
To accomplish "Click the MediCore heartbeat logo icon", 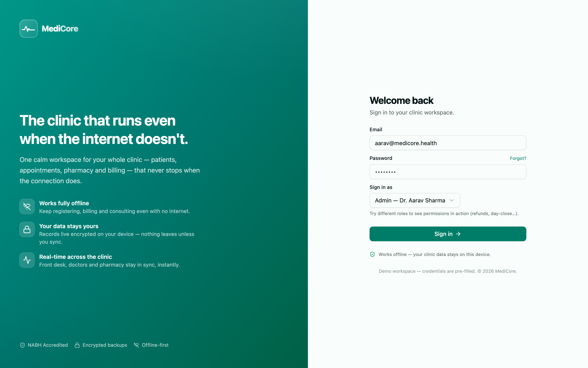I will coord(28,29).
